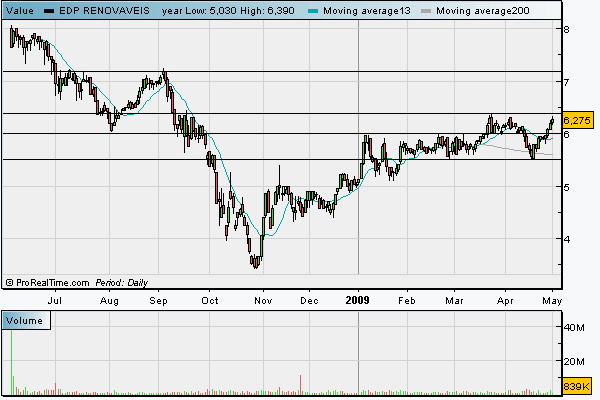This screenshot has width=600, height=400.
Task: Click the Apr label on the time axis
Action: coord(505,301)
